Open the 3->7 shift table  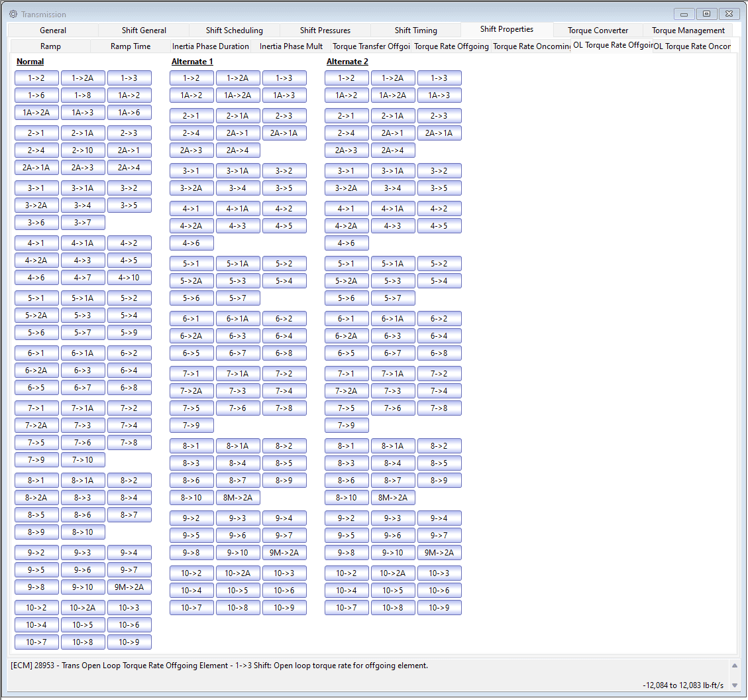pos(83,222)
